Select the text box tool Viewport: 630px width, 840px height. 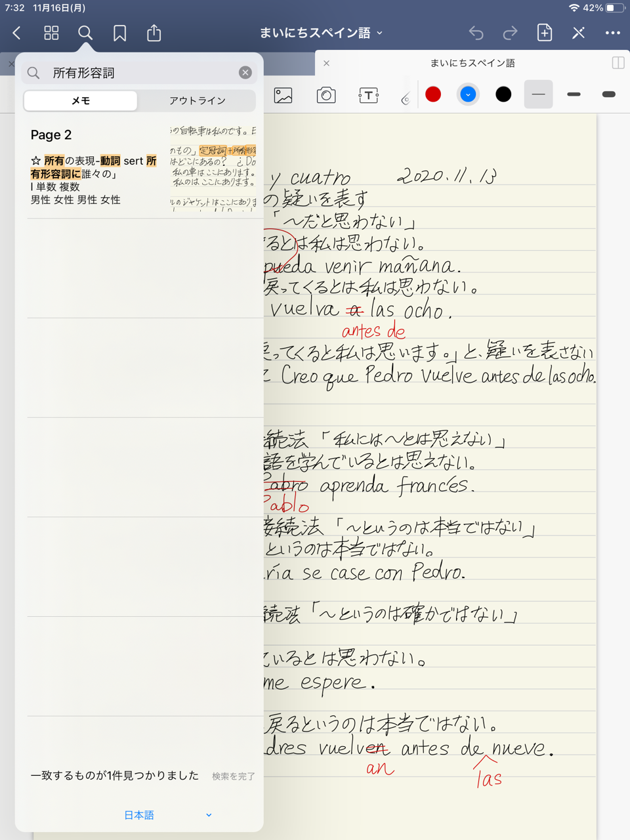coord(368,95)
